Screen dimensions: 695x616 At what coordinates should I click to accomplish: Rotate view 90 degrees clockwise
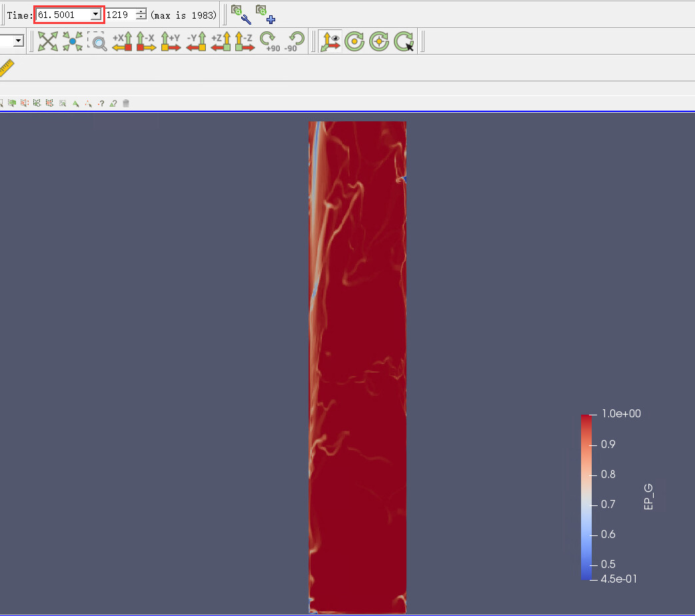[269, 41]
